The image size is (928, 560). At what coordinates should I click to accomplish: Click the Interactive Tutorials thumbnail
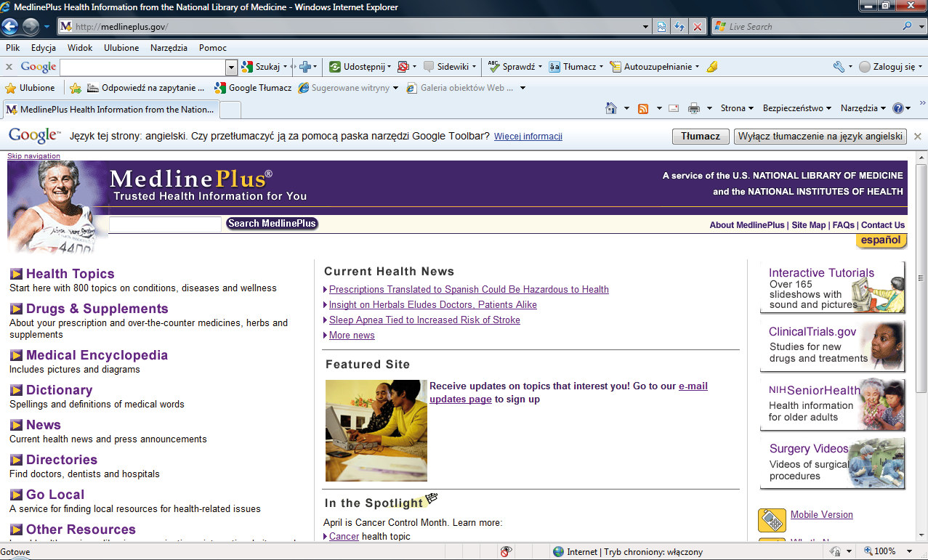833,288
